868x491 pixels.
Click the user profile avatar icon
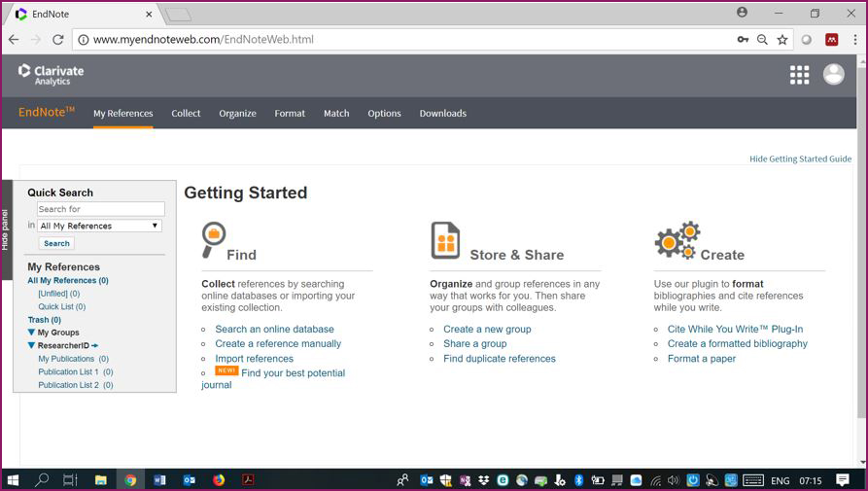click(833, 75)
